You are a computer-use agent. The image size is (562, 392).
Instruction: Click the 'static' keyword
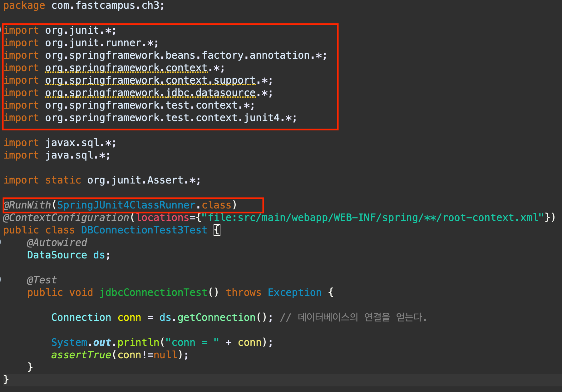(x=63, y=180)
